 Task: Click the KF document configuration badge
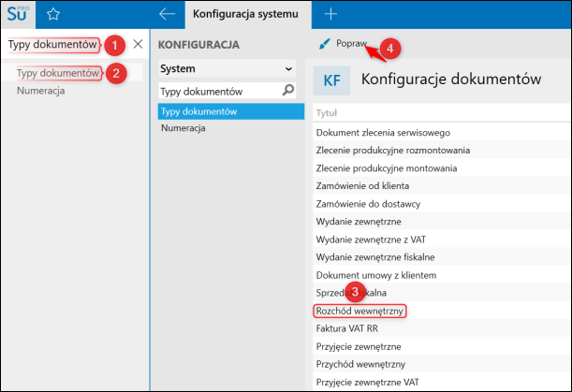pyautogui.click(x=331, y=80)
